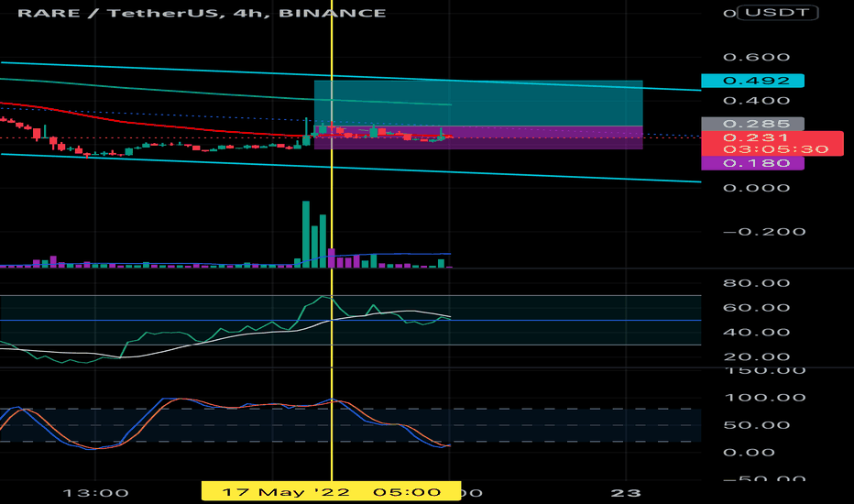Select the teal profit target zone
The width and height of the screenshot is (854, 504).
tap(478, 104)
